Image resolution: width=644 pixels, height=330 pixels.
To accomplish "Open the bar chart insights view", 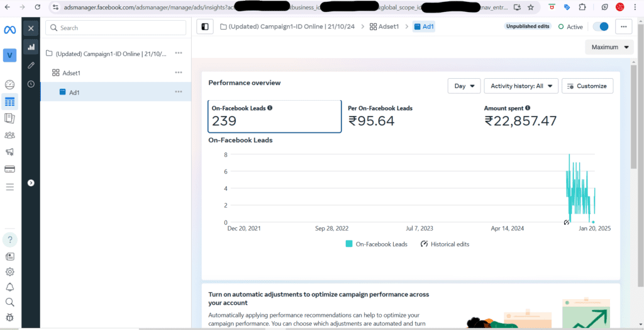I will pyautogui.click(x=31, y=47).
